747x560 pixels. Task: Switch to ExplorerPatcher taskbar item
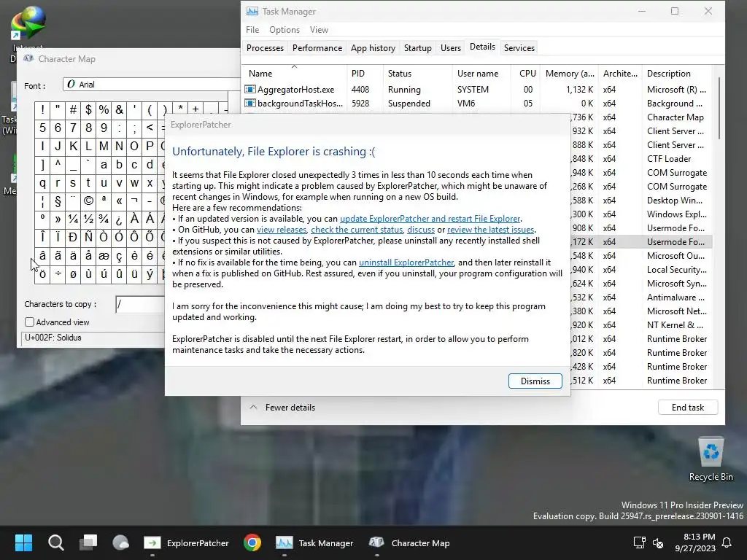coord(187,542)
